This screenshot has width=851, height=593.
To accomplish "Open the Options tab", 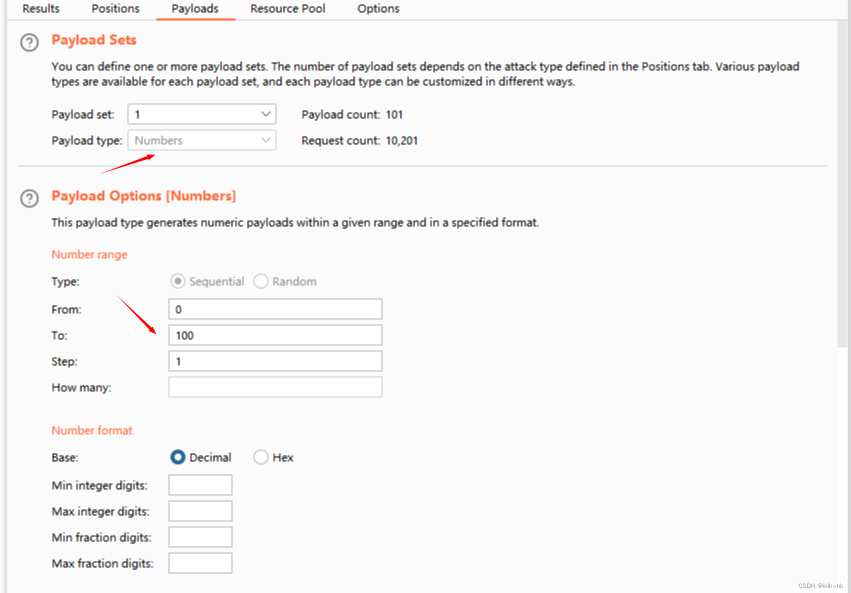I will pyautogui.click(x=378, y=9).
